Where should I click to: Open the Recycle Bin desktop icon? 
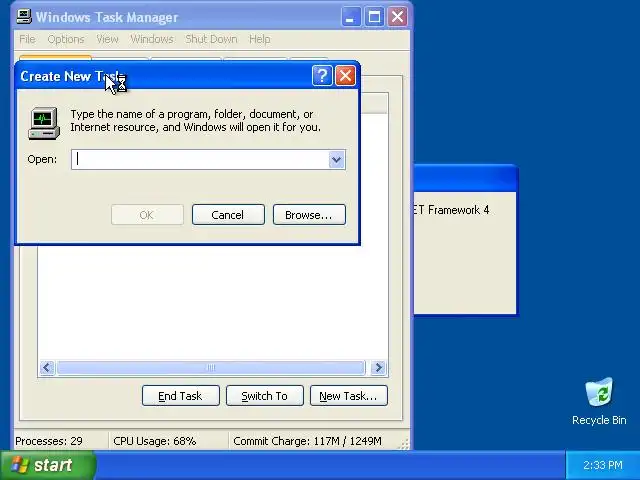click(599, 402)
